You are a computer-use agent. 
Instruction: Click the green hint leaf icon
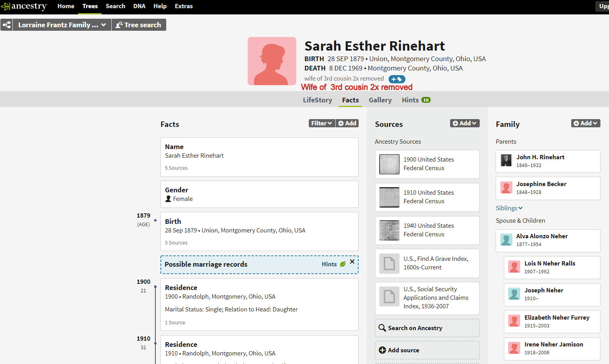pyautogui.click(x=343, y=264)
